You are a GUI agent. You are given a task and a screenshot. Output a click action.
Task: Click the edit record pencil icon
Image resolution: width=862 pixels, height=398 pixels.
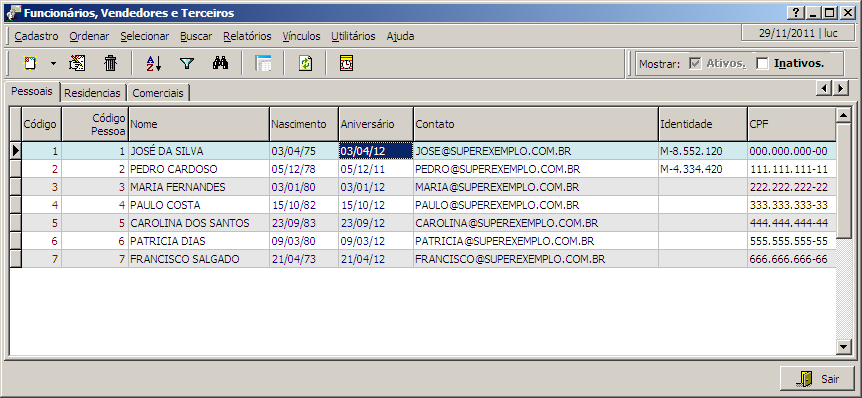pos(77,63)
